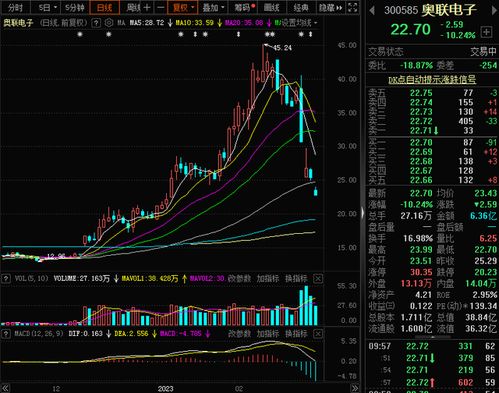
Task: Click the 09:57 trade tick row
Action: tap(432, 346)
